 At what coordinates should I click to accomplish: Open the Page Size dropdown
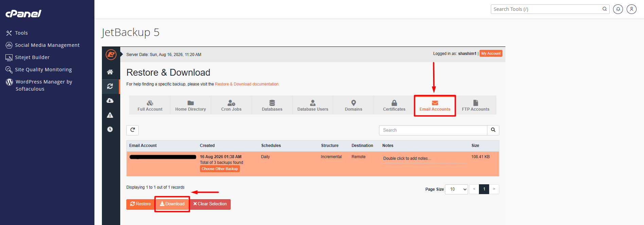point(457,189)
